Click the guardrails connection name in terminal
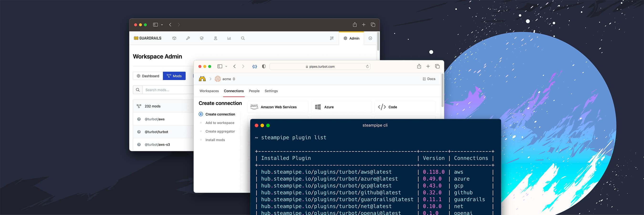 [x=469, y=199]
